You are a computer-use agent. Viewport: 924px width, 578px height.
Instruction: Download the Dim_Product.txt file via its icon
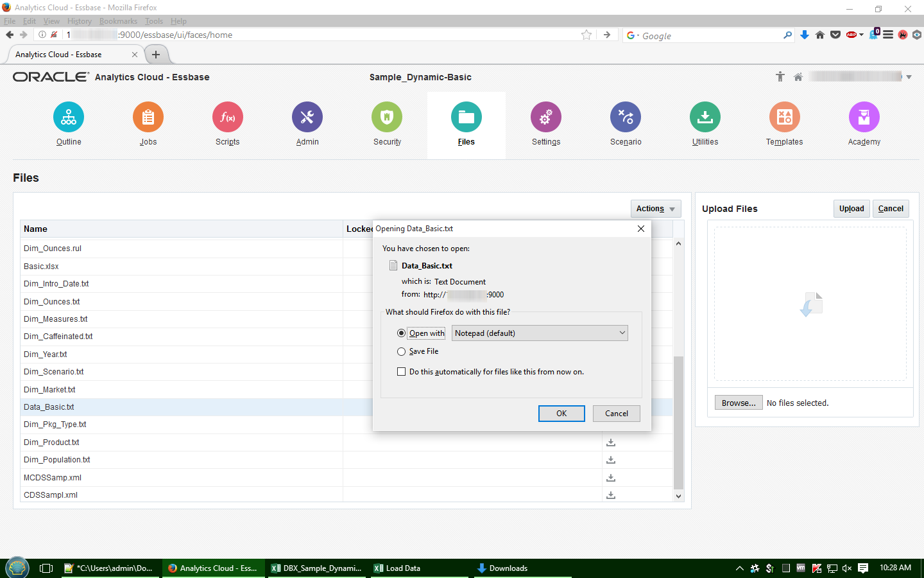point(611,442)
